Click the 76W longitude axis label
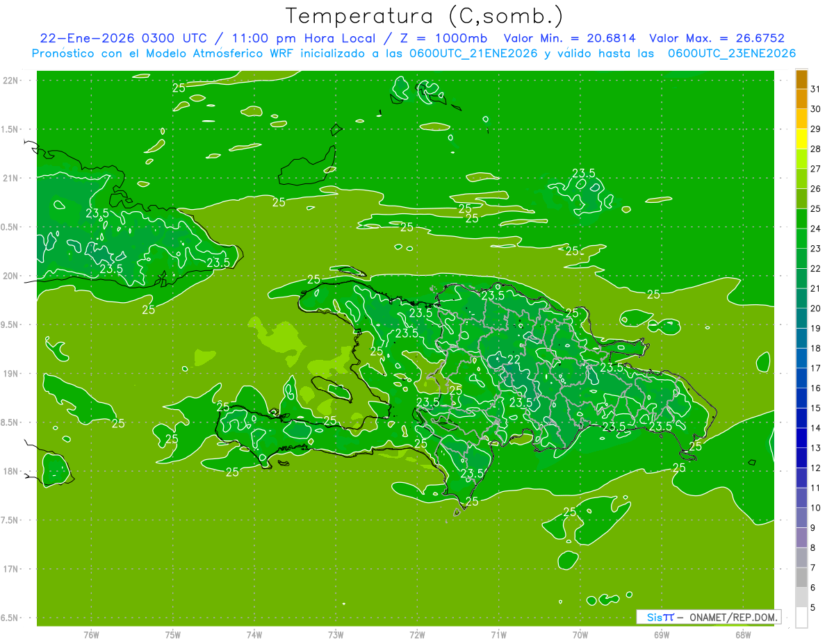The image size is (834, 644). click(x=91, y=635)
